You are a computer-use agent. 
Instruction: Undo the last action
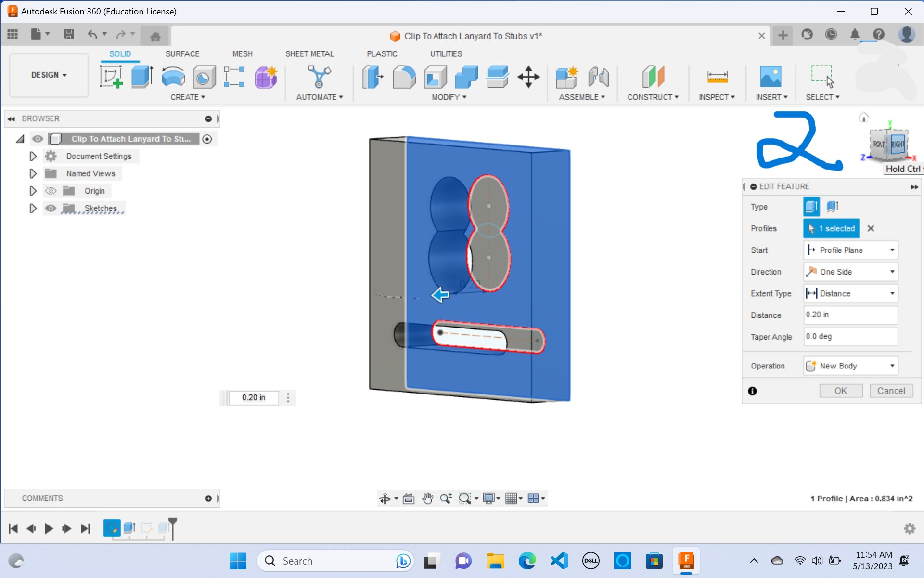(92, 34)
